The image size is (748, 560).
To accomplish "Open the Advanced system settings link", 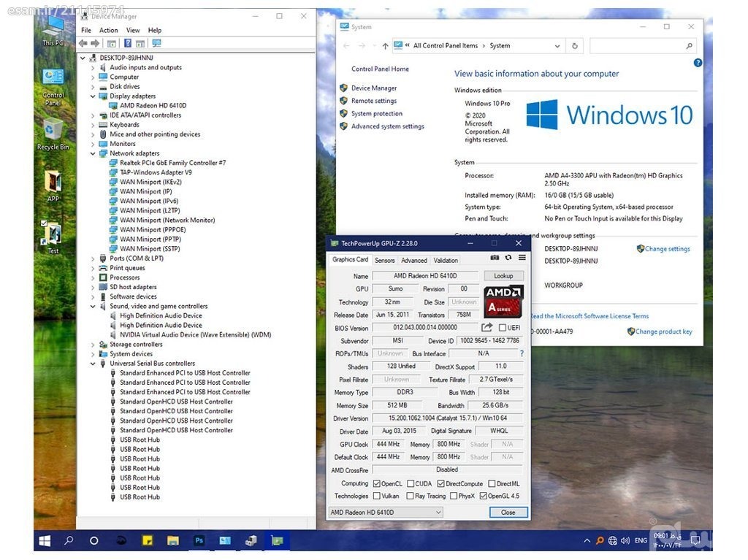I will click(387, 126).
